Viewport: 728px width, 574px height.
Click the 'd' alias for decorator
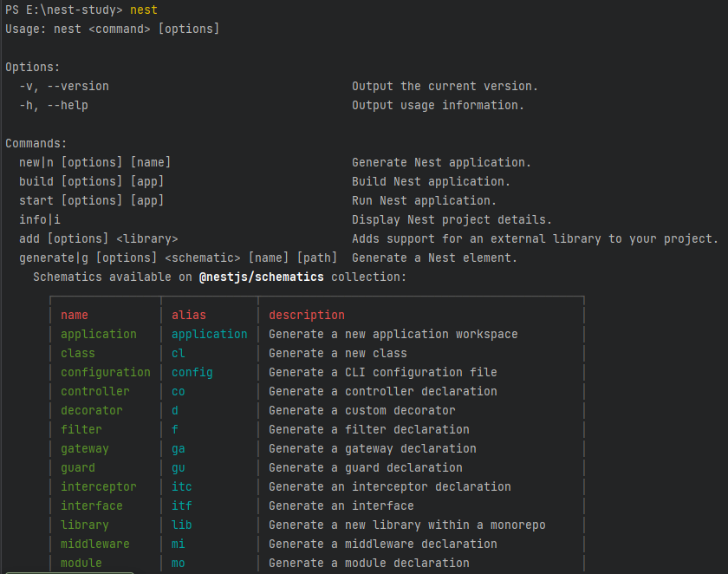click(175, 410)
